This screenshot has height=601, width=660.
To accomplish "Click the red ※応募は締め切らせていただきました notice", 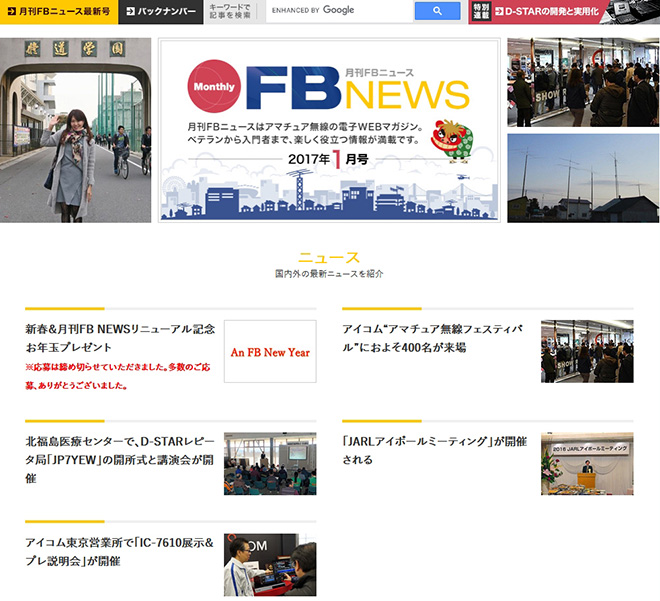I will tap(118, 376).
